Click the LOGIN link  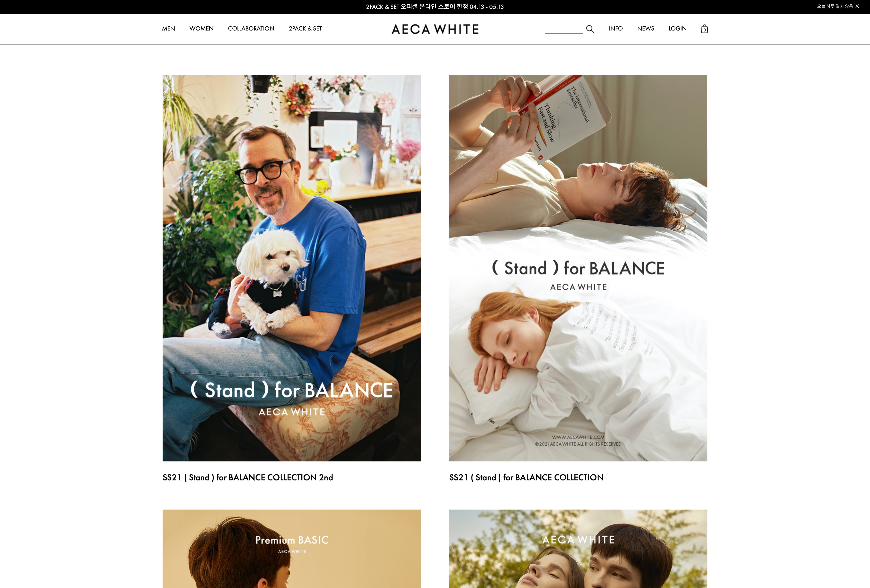tap(677, 28)
